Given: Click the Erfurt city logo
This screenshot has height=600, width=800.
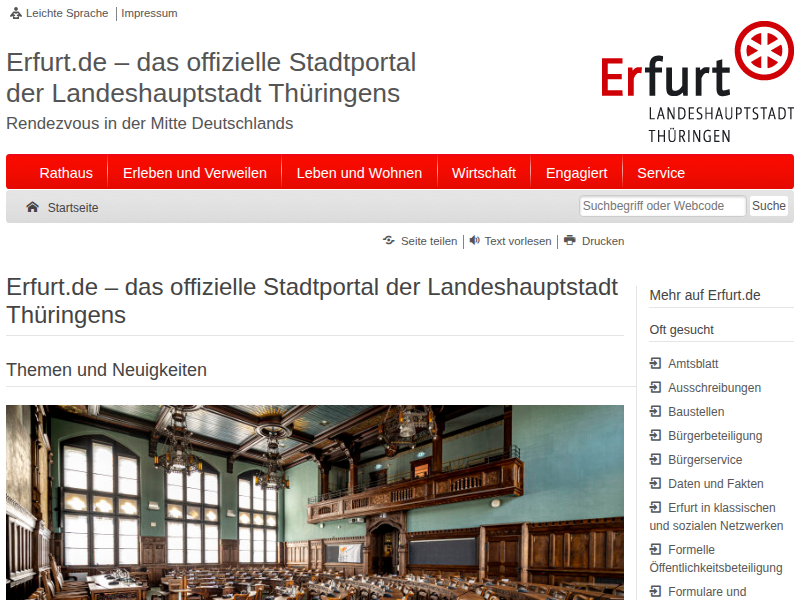Looking at the screenshot, I should point(697,84).
